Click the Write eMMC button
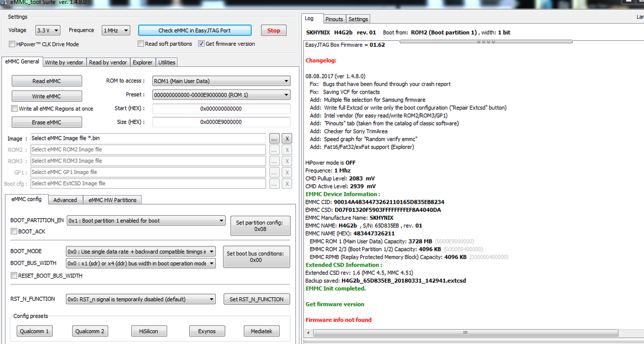This screenshot has height=344, width=644. [x=47, y=96]
